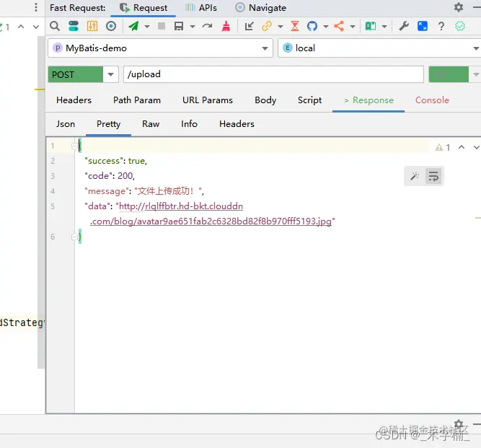This screenshot has width=481, height=448.
Task: Open the Body tab
Action: pyautogui.click(x=265, y=100)
